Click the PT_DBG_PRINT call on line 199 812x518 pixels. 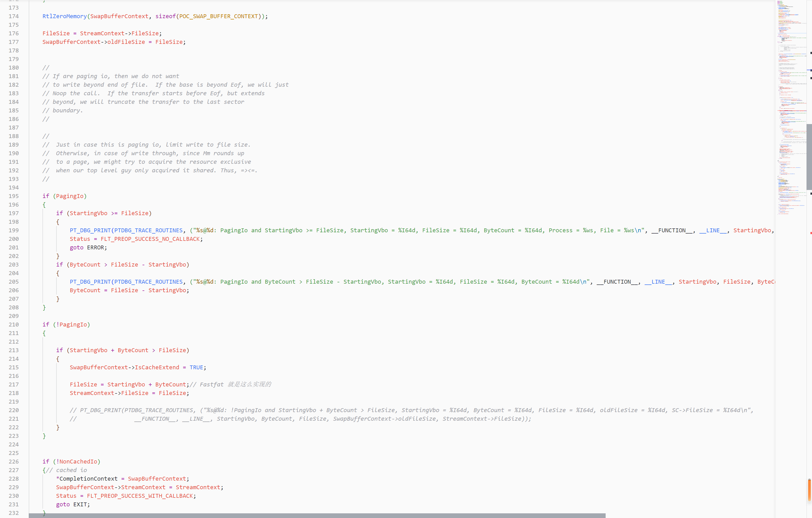[90, 230]
